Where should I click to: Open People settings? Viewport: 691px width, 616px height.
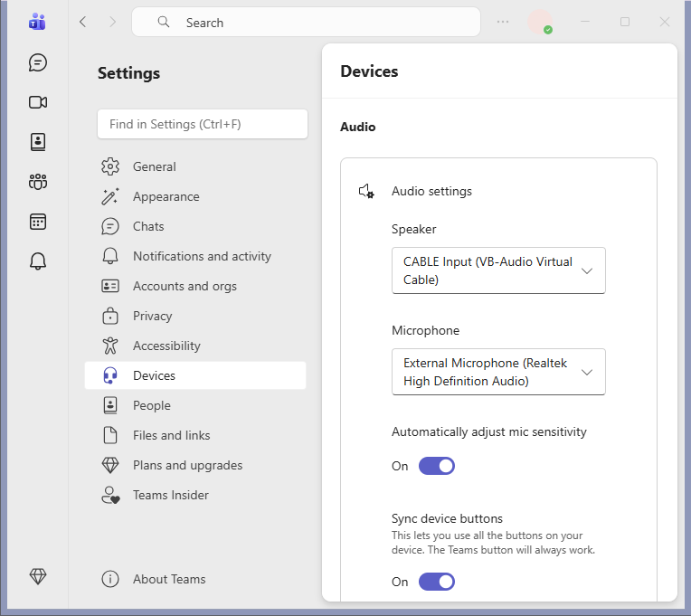point(195,405)
